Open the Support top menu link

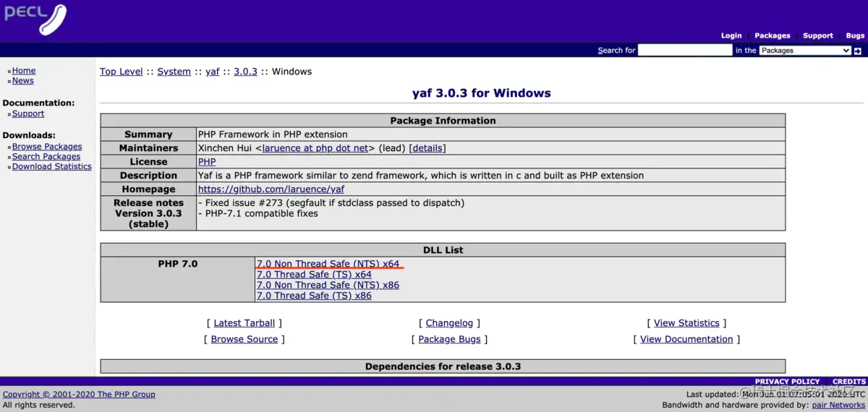coord(818,35)
